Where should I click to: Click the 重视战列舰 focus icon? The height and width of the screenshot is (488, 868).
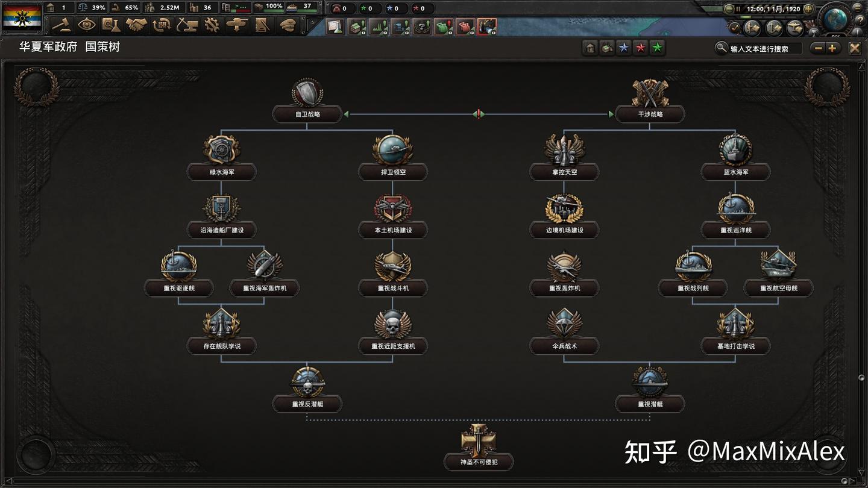coord(693,266)
